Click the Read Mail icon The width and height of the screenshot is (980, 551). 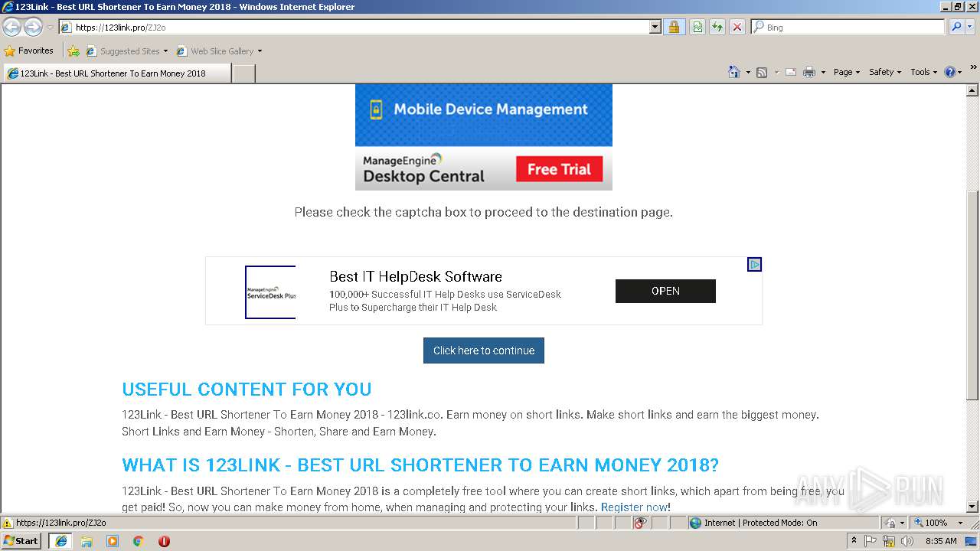(x=790, y=72)
